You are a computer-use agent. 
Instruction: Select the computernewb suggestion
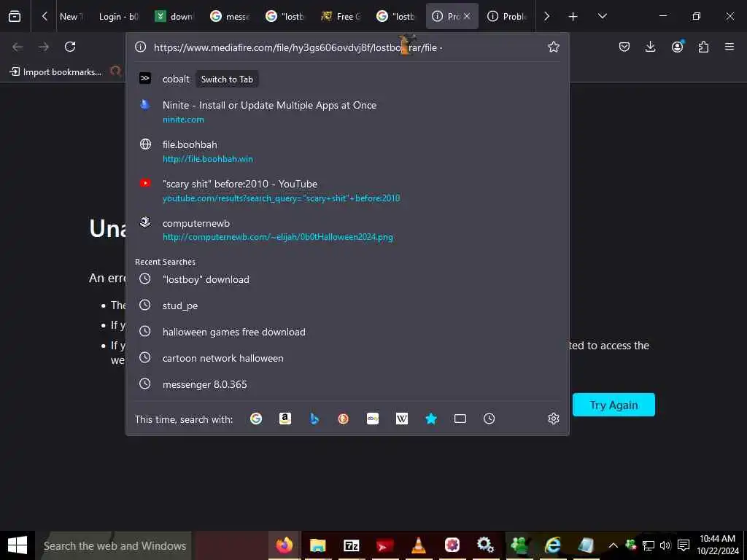347,230
